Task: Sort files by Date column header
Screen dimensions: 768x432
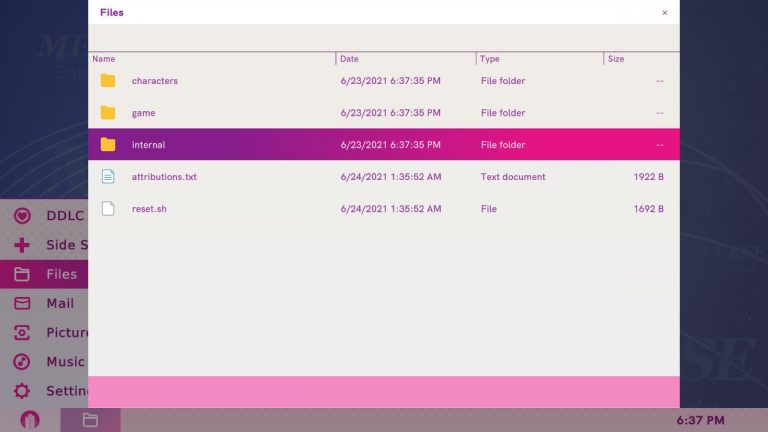Action: (349, 59)
